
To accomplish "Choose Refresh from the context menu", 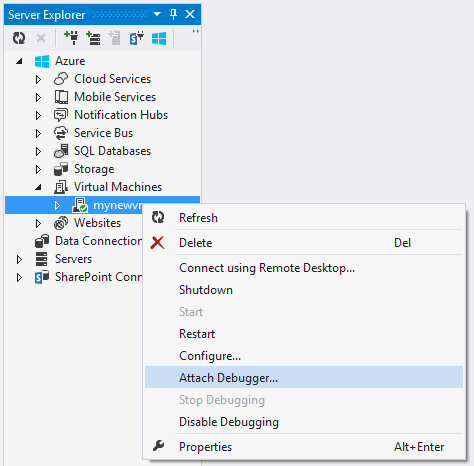I will [x=304, y=218].
